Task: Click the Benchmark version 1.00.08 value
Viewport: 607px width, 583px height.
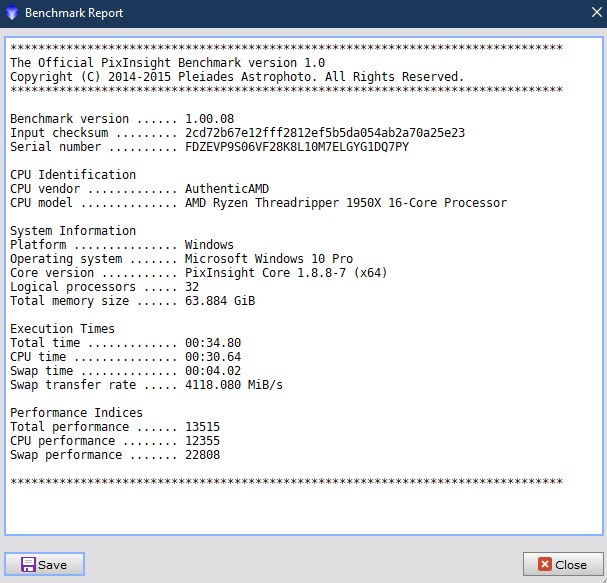Action: click(x=209, y=118)
